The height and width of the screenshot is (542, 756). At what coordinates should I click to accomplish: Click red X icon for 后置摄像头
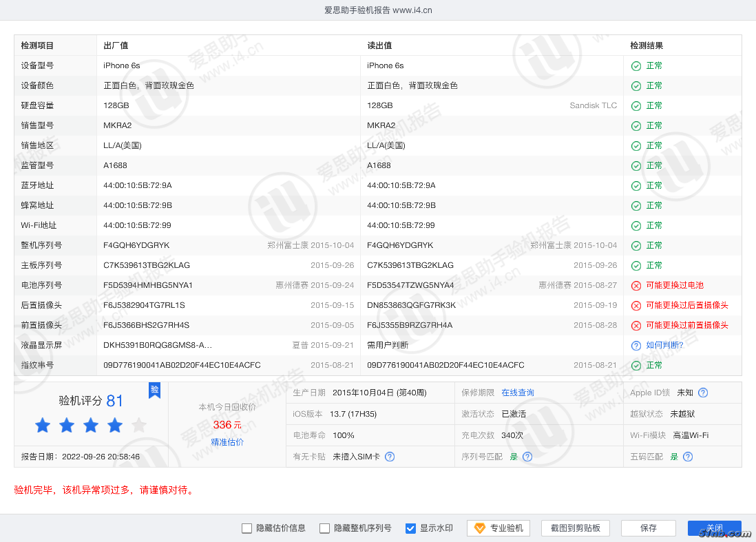636,306
